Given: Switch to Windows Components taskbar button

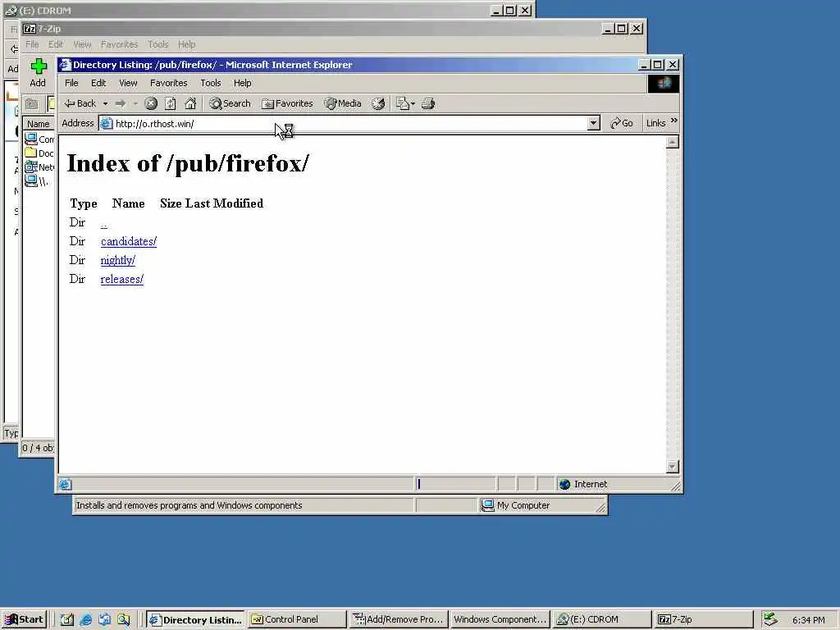Looking at the screenshot, I should 500,620.
